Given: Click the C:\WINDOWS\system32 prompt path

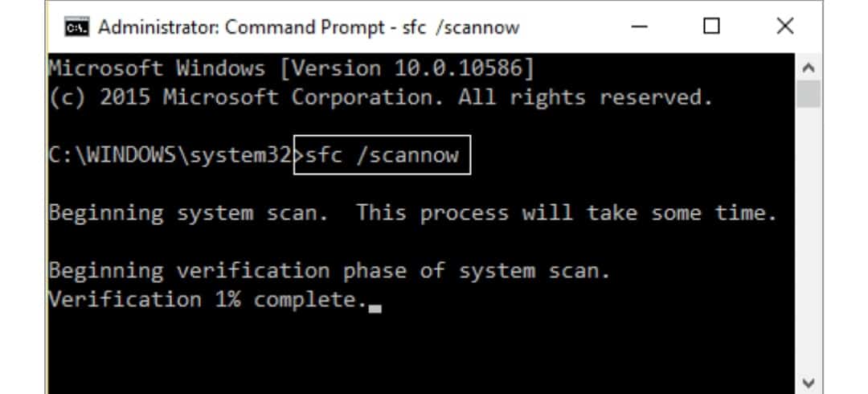Looking at the screenshot, I should tap(170, 155).
